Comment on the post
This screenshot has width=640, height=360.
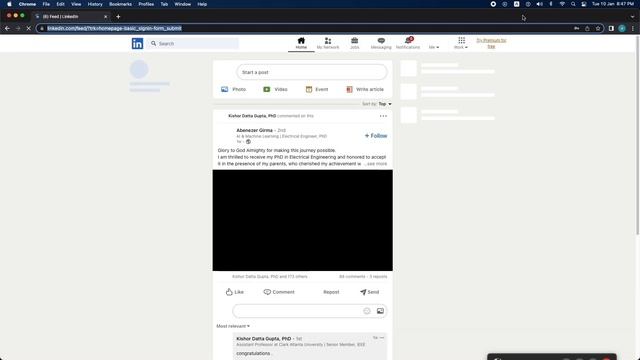279,292
